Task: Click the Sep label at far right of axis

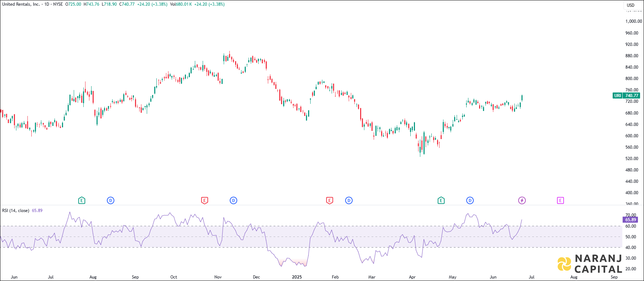Action: [614, 277]
